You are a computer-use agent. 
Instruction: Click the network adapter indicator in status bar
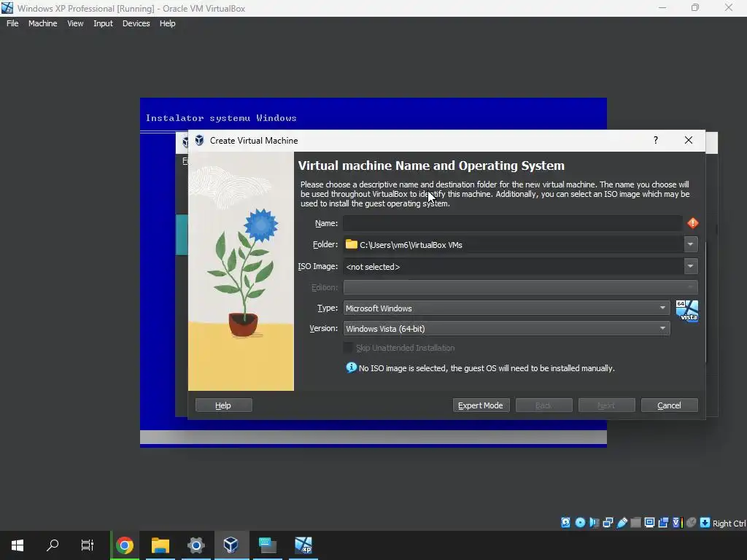[x=608, y=522]
